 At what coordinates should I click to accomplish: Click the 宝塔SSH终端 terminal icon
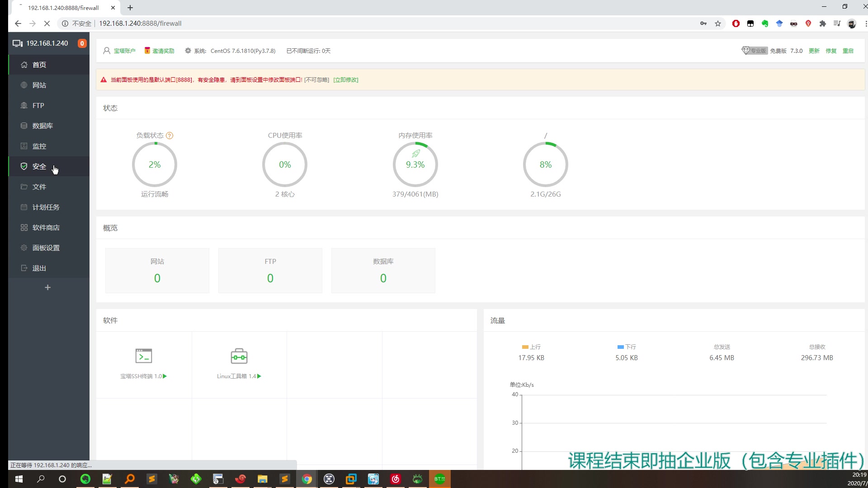(x=143, y=356)
